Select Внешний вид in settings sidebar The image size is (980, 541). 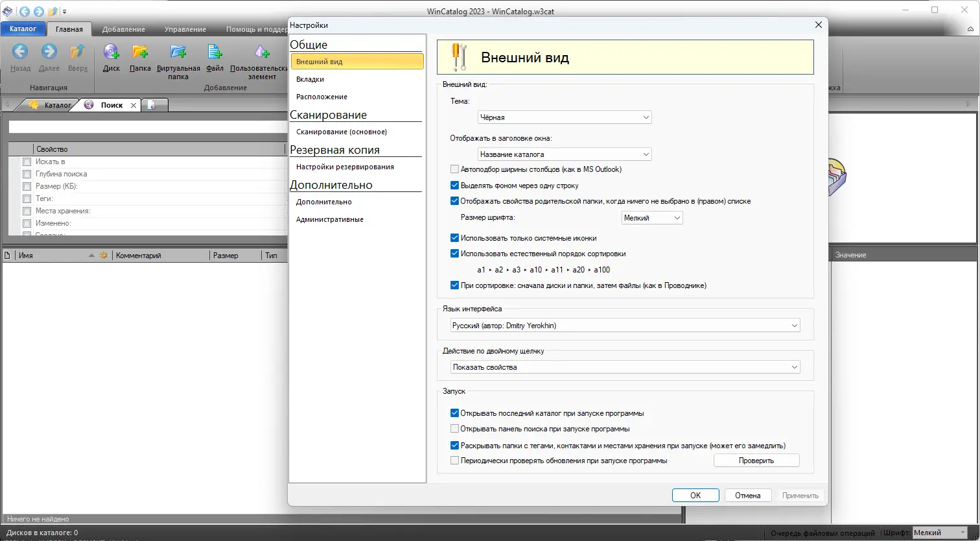pyautogui.click(x=357, y=62)
